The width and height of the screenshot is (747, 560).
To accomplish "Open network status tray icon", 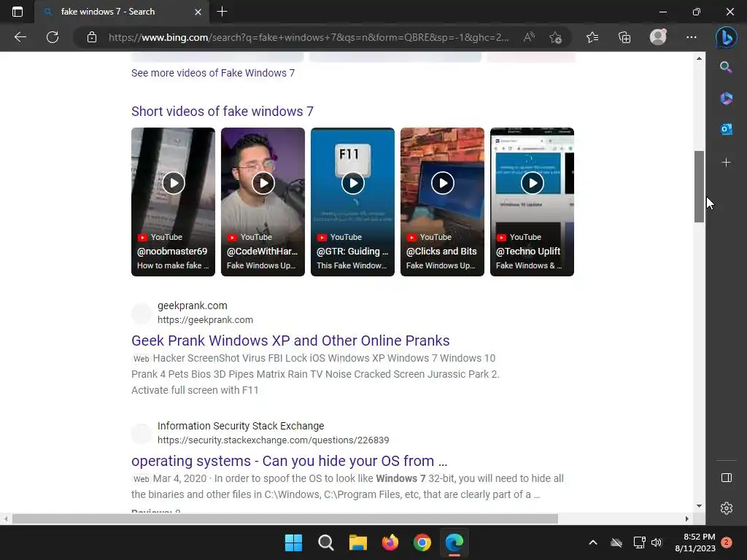I will tap(639, 542).
